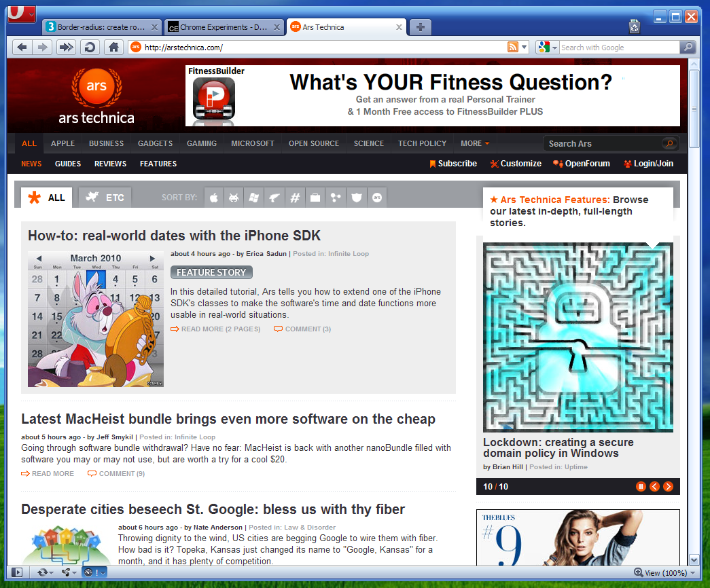
Task: Sort articles by the hash symbol icon
Action: [295, 198]
